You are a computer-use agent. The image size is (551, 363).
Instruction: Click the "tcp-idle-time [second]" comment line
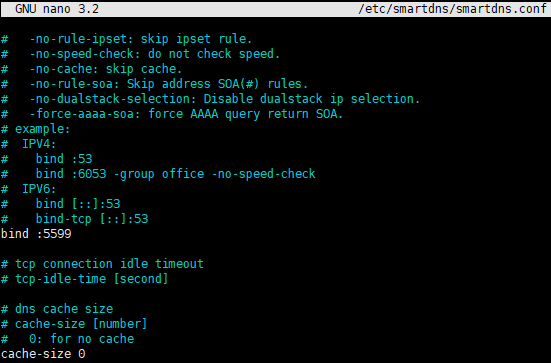(x=85, y=279)
